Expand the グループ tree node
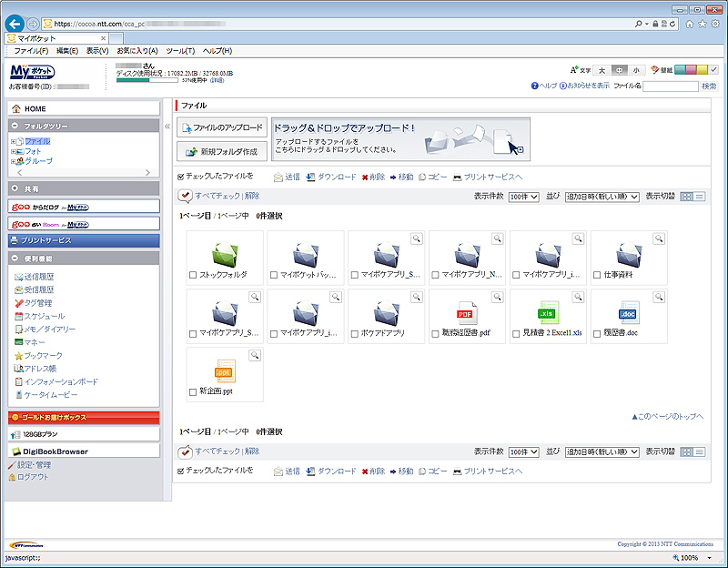This screenshot has width=728, height=568. pyautogui.click(x=14, y=162)
